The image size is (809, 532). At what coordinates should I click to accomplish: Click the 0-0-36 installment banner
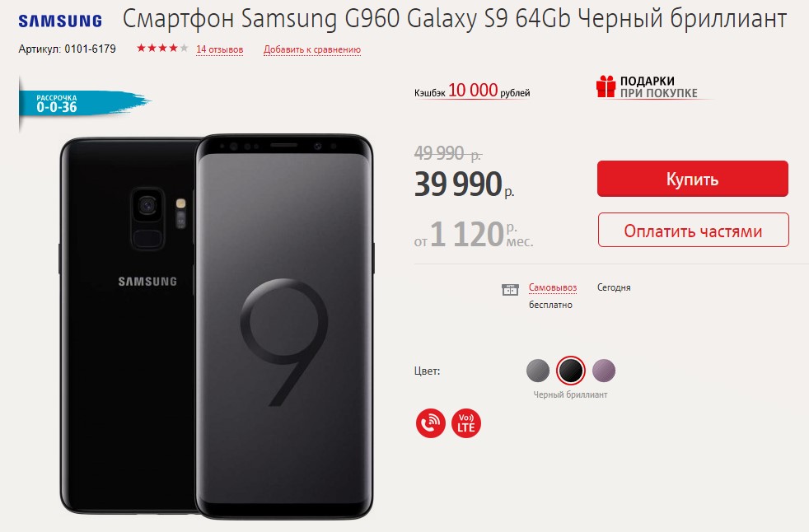pos(84,104)
